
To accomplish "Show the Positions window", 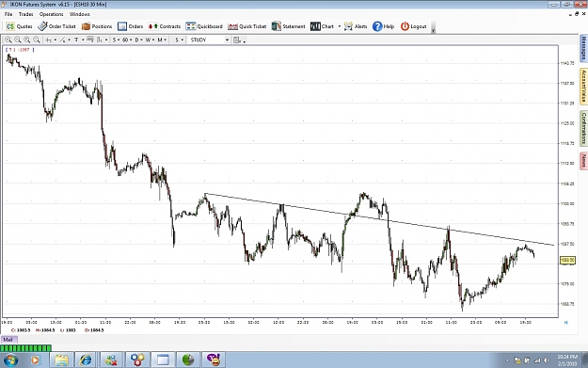I will pyautogui.click(x=97, y=26).
